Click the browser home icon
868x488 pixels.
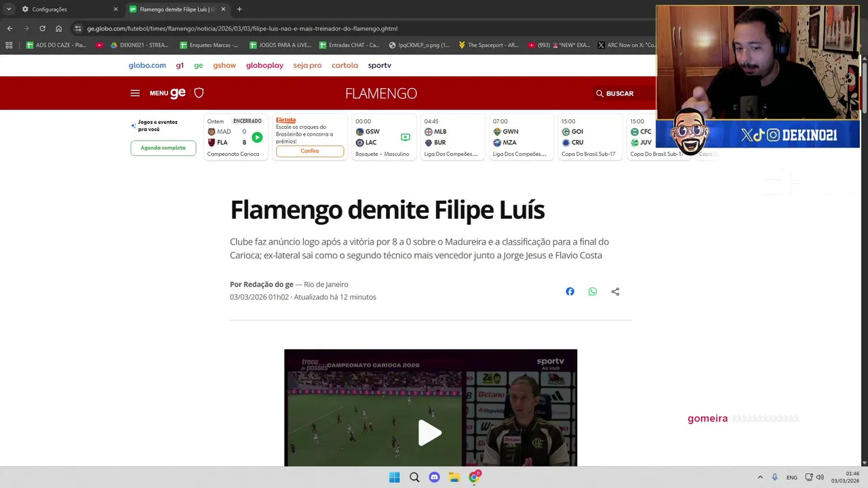(59, 28)
